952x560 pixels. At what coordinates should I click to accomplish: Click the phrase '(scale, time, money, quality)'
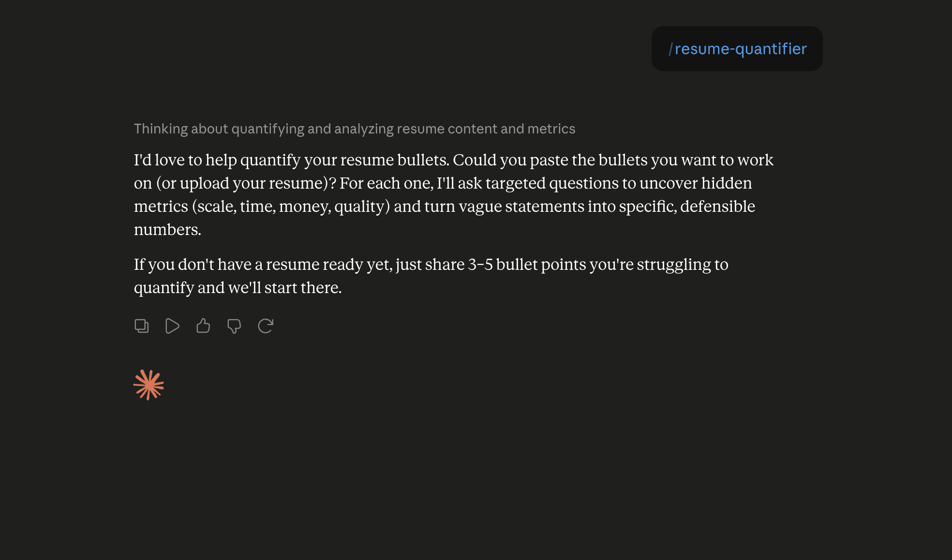[291, 206]
